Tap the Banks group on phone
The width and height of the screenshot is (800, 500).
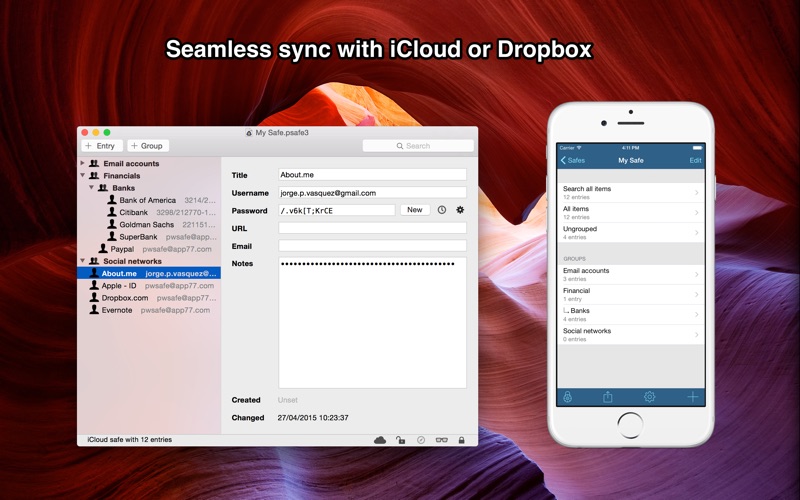(631, 314)
